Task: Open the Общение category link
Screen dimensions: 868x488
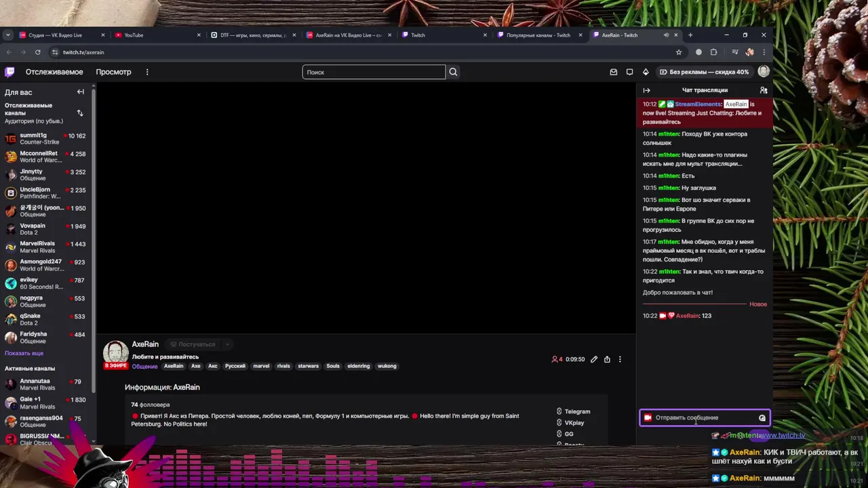Action: point(144,367)
